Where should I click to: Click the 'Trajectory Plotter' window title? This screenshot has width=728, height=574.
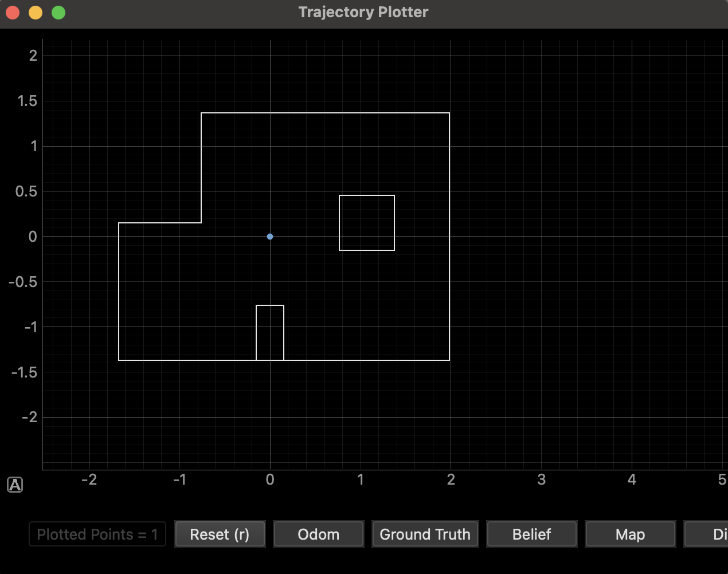(x=363, y=12)
